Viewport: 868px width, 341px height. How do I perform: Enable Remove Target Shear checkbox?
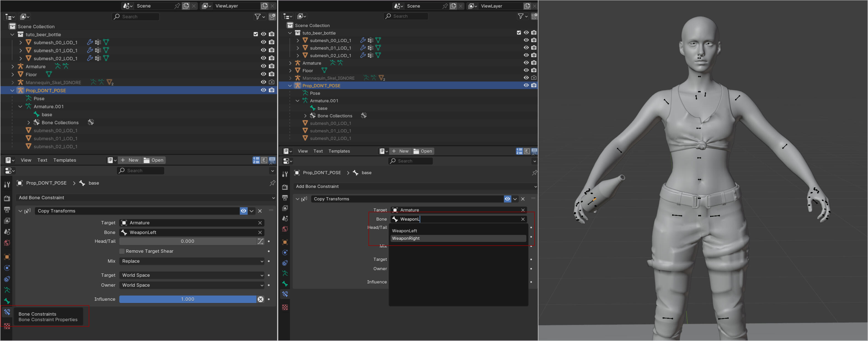[x=122, y=251]
